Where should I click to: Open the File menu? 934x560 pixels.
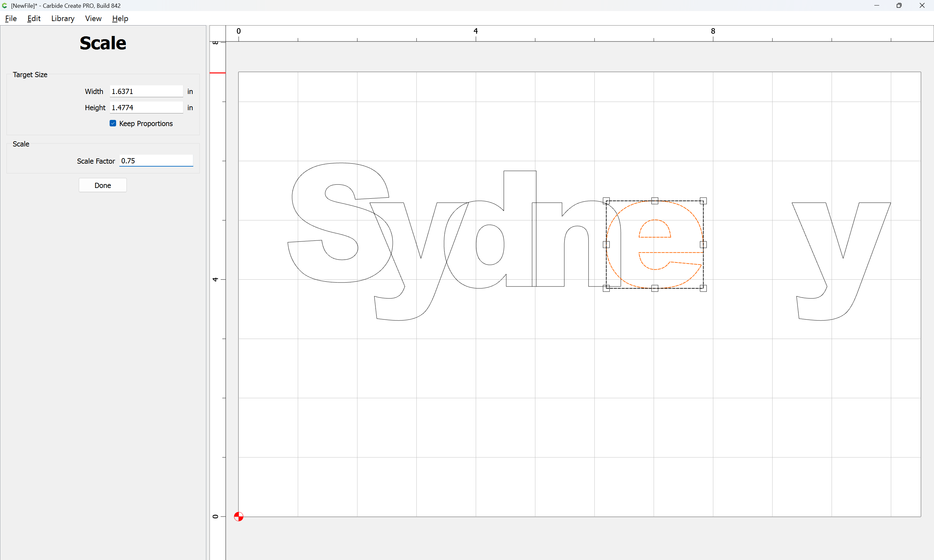coord(11,18)
